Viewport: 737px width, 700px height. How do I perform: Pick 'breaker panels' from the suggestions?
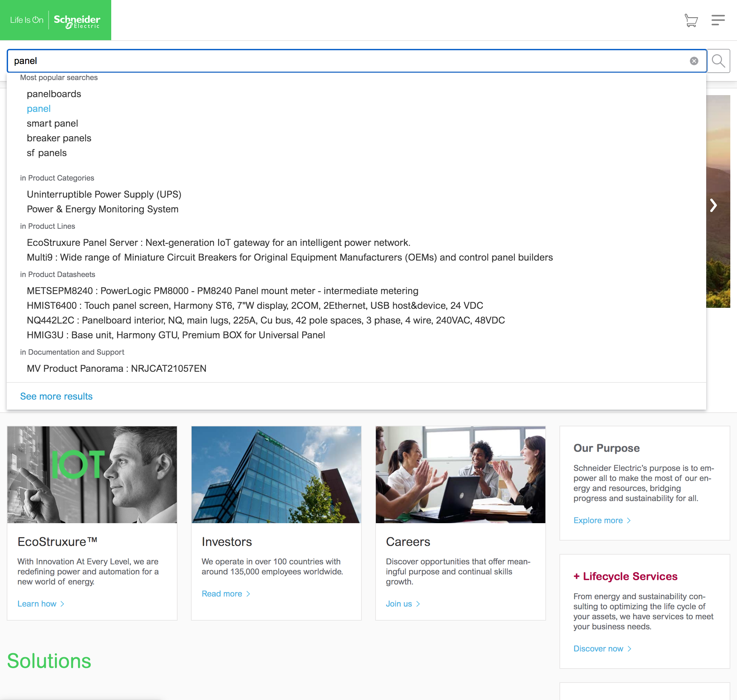59,138
